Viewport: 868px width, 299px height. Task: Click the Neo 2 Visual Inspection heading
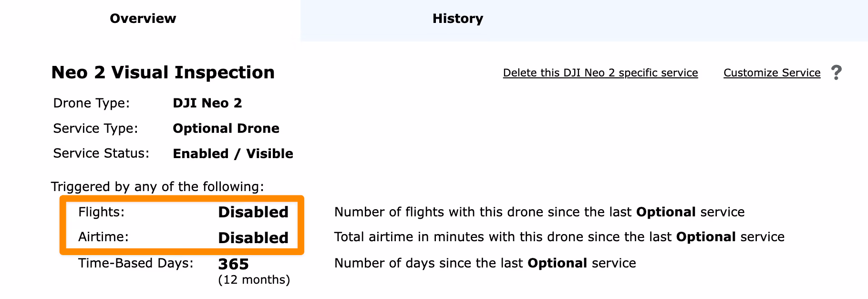(x=163, y=73)
